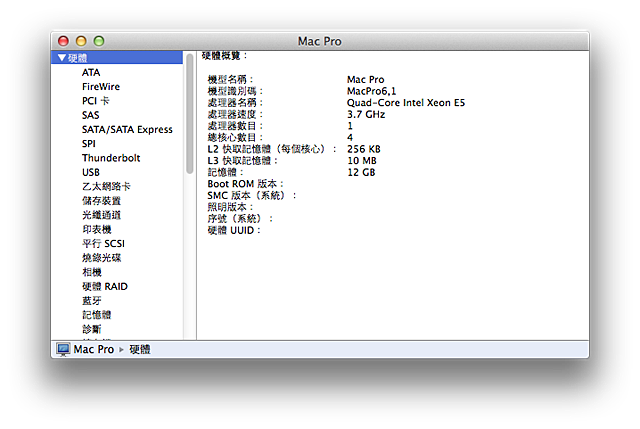Choose SATA/SATA Express in the sidebar
Viewport: 640px width, 429px height.
[127, 129]
